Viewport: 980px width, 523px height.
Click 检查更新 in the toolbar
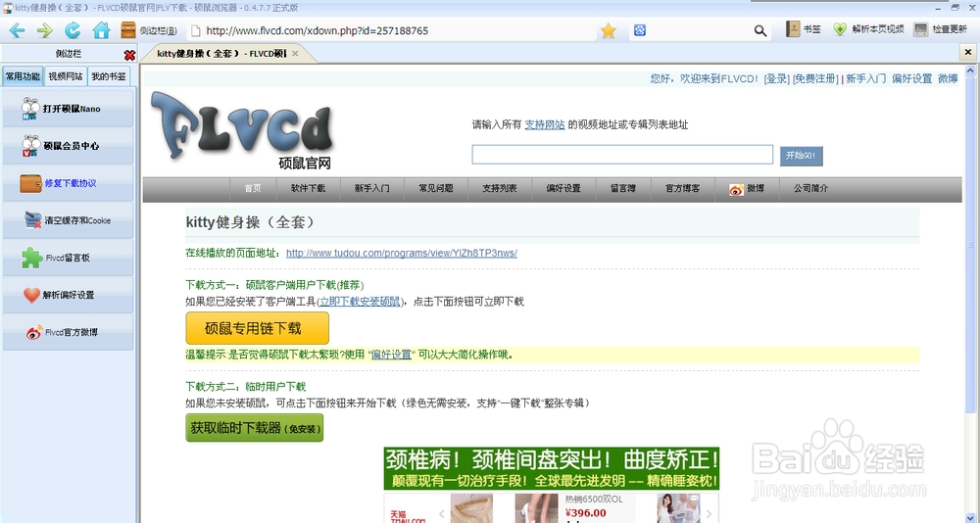(941, 29)
